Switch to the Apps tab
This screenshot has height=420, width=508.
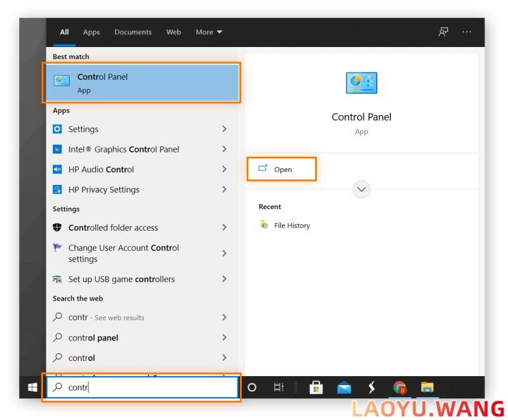(91, 32)
